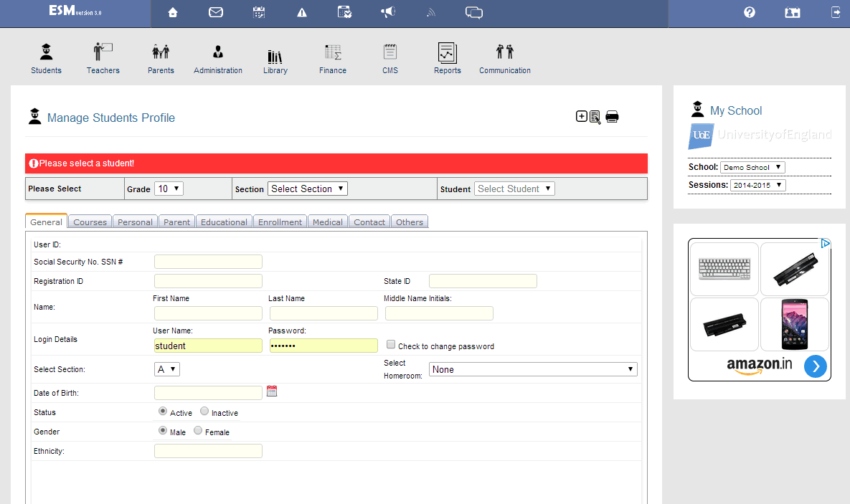
Task: Open the calendar icon in top bar
Action: coord(259,12)
